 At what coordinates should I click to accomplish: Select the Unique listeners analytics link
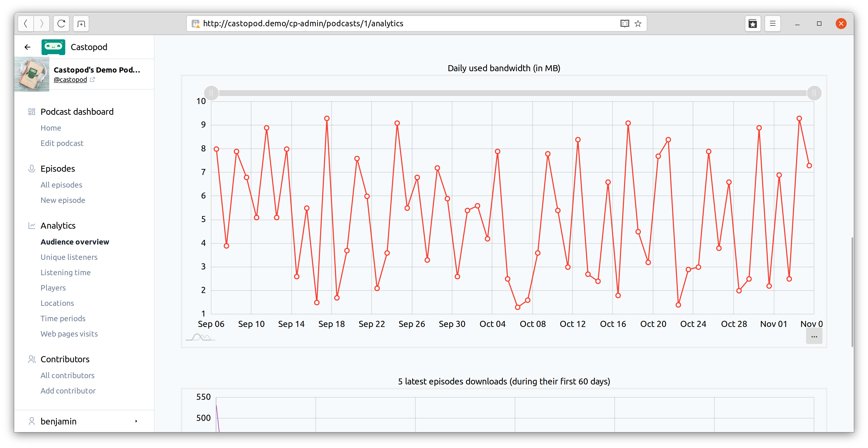(68, 257)
